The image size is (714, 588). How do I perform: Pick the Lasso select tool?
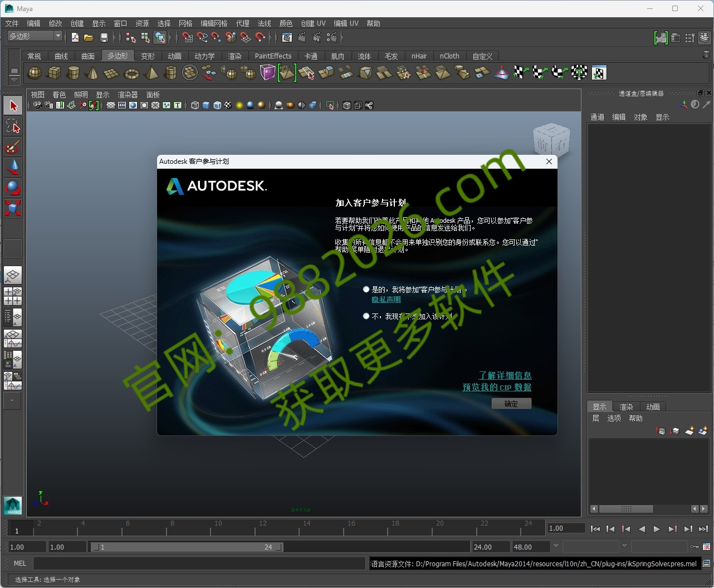tap(13, 126)
